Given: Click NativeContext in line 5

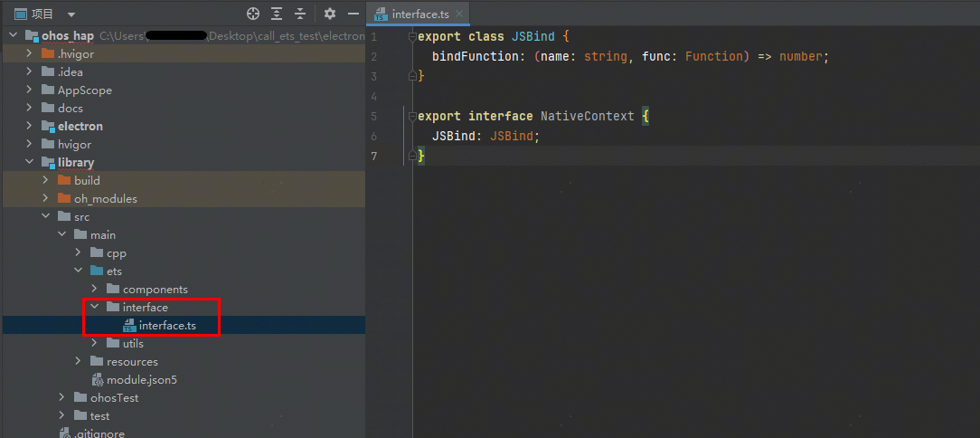Looking at the screenshot, I should tap(588, 117).
